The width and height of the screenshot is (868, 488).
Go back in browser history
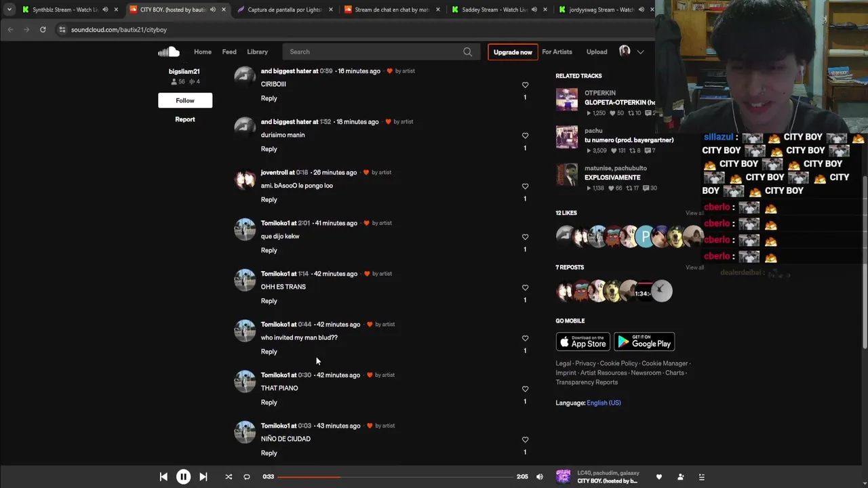pos(10,30)
